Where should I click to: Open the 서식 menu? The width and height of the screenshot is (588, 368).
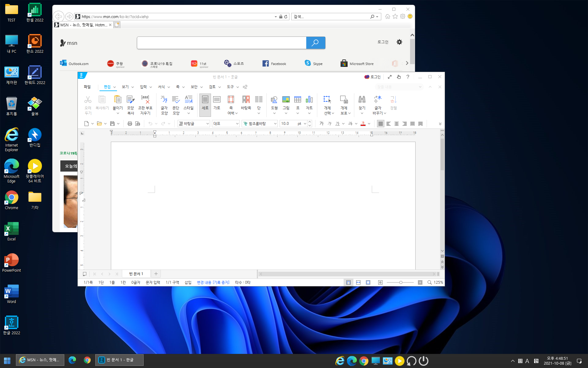coord(161,87)
